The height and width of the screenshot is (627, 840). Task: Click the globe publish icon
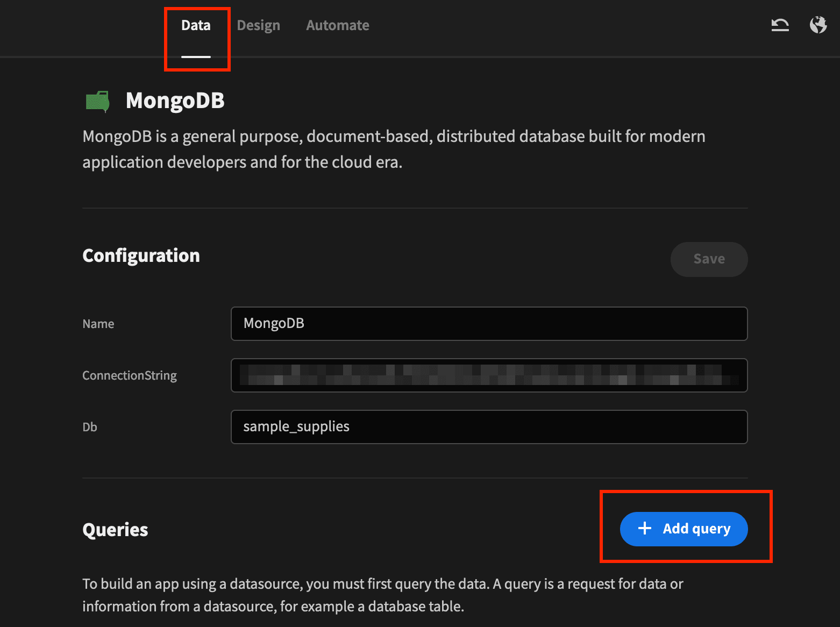tap(818, 25)
